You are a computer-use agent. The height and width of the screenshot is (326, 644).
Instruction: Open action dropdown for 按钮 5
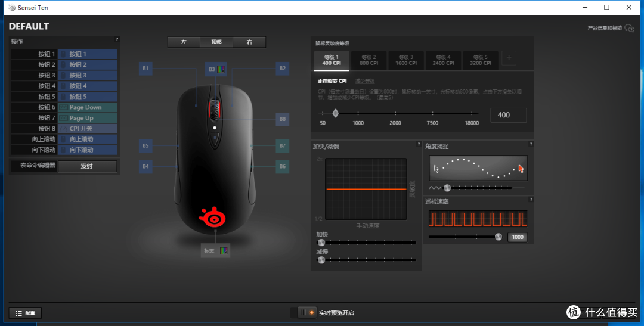[88, 97]
